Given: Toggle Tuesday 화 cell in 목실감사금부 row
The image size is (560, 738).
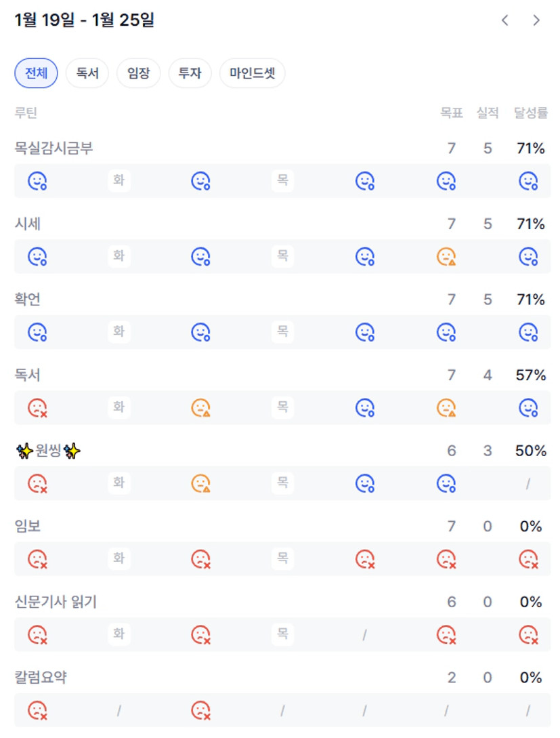Looking at the screenshot, I should click(x=119, y=181).
